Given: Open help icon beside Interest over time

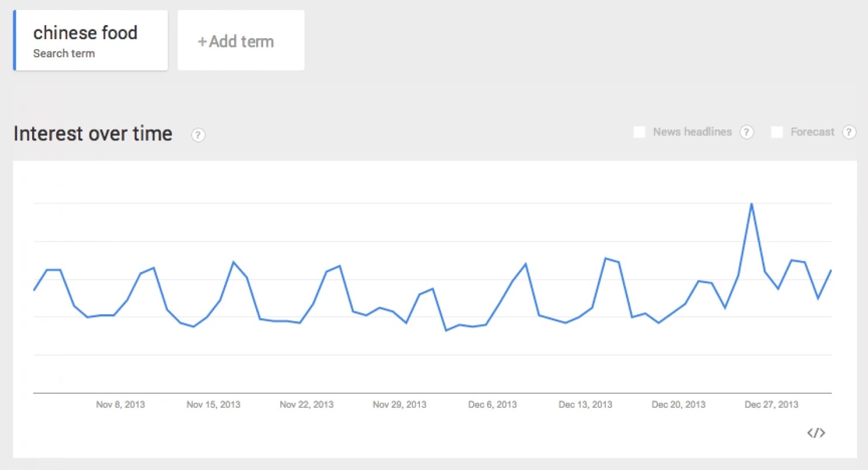Looking at the screenshot, I should click(x=198, y=135).
